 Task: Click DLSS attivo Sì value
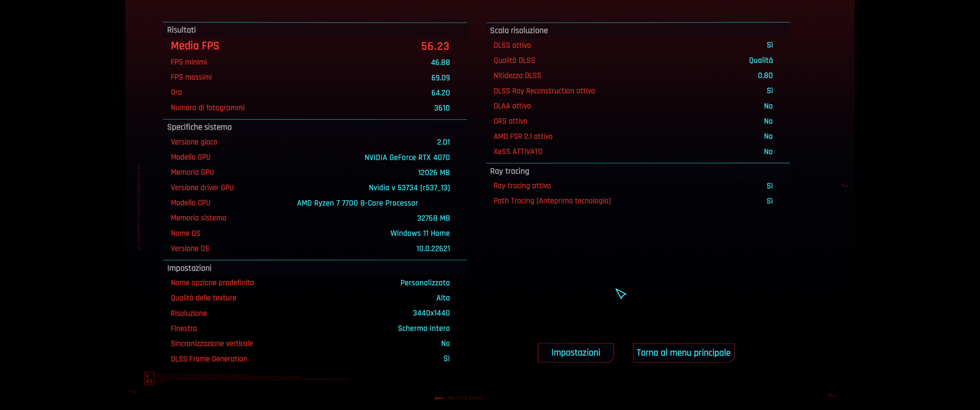769,45
